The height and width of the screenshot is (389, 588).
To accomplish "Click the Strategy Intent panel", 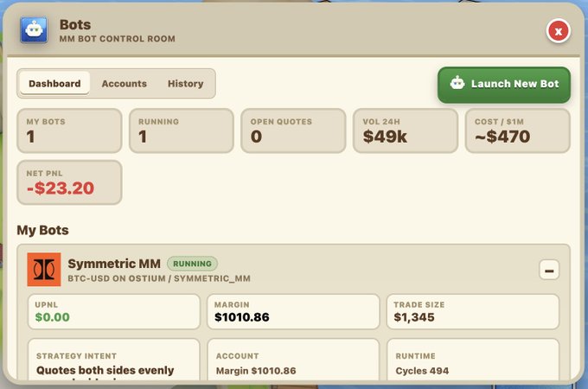I will point(114,359).
